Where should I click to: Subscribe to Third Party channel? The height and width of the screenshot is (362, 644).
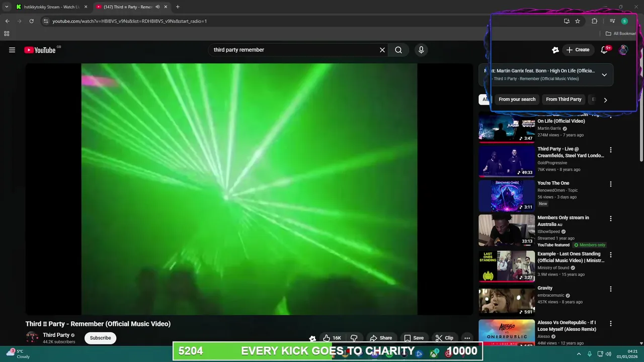[x=100, y=338]
